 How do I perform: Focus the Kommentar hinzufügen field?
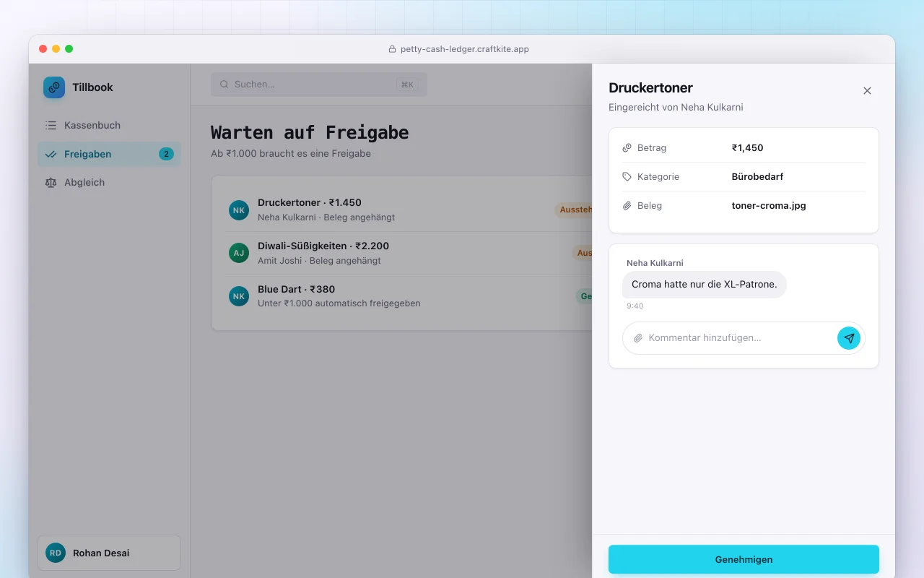tap(739, 338)
